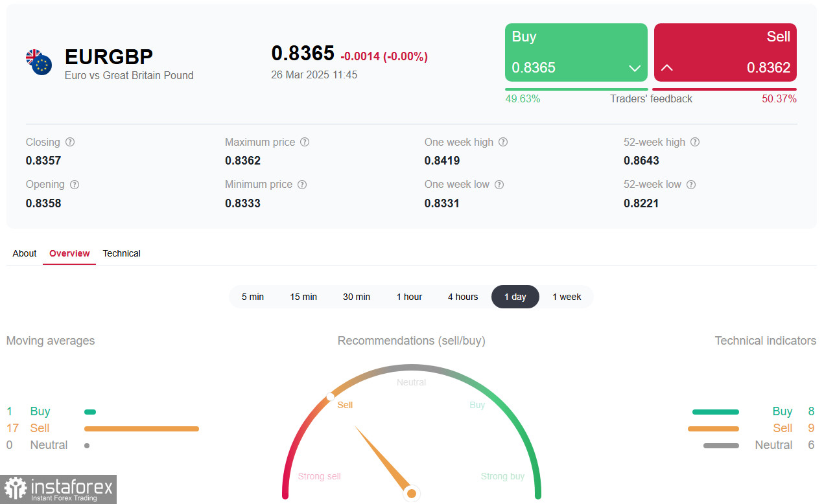This screenshot has height=504, width=824.
Task: Choose the 15 min timeframe
Action: 303,297
